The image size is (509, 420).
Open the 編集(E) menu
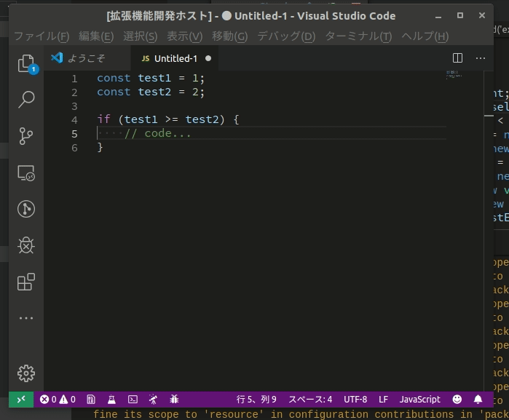96,36
